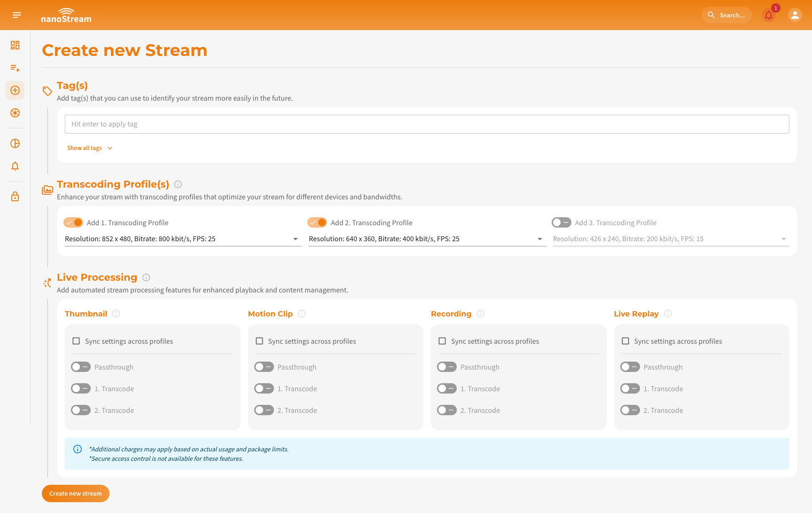Disable the Add 2. Transcoding Profile toggle
Image resolution: width=812 pixels, height=513 pixels.
click(317, 222)
